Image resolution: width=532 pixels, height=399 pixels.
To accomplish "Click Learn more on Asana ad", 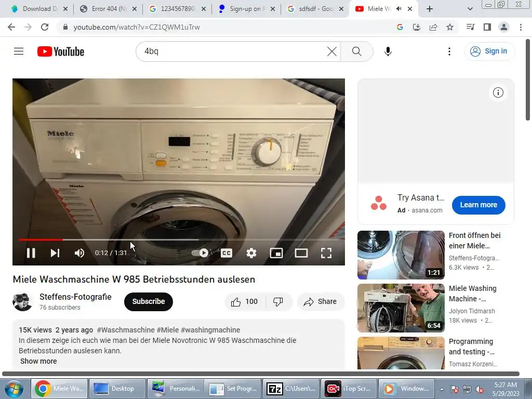I will 478,205.
